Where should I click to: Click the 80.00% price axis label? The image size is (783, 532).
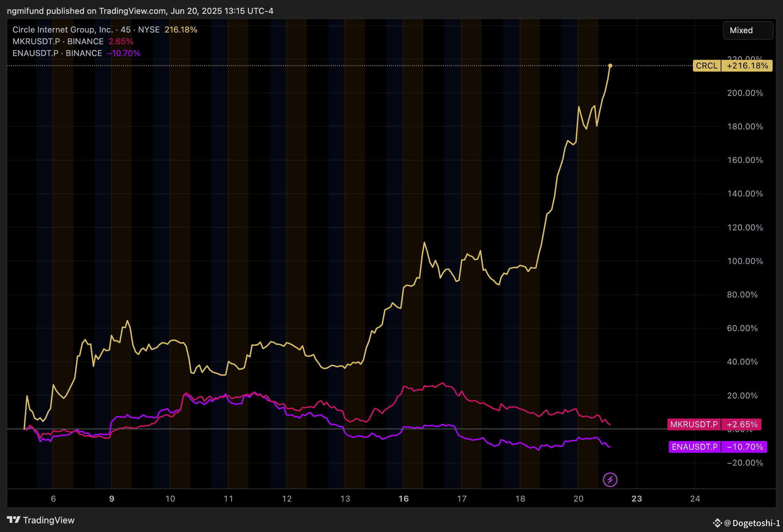click(x=742, y=295)
